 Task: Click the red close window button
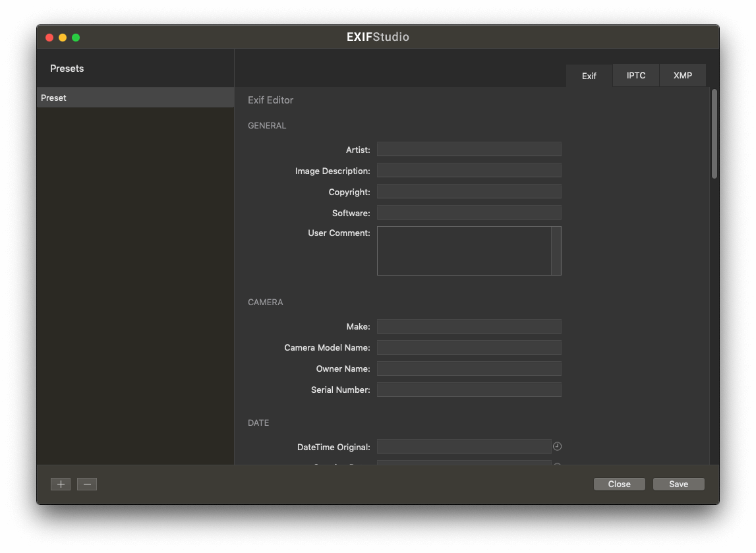(49, 38)
